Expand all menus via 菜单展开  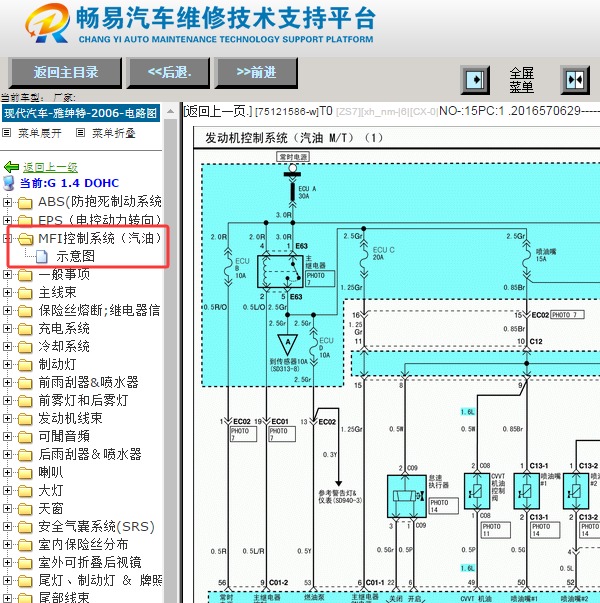click(x=40, y=133)
